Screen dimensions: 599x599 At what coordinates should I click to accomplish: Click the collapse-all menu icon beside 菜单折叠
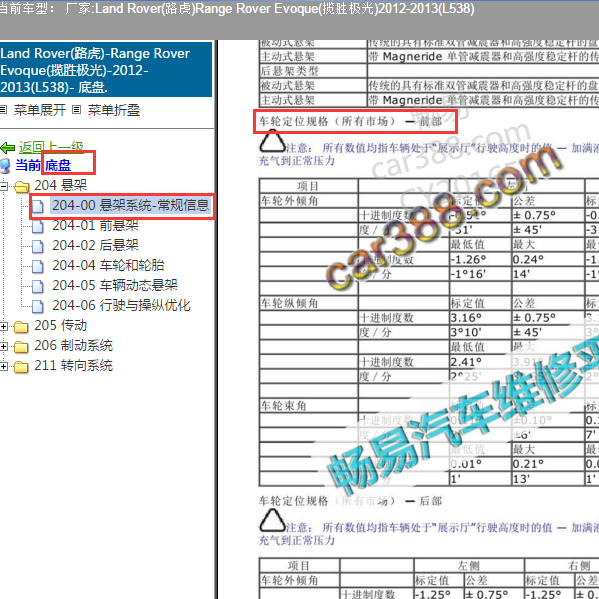77,110
